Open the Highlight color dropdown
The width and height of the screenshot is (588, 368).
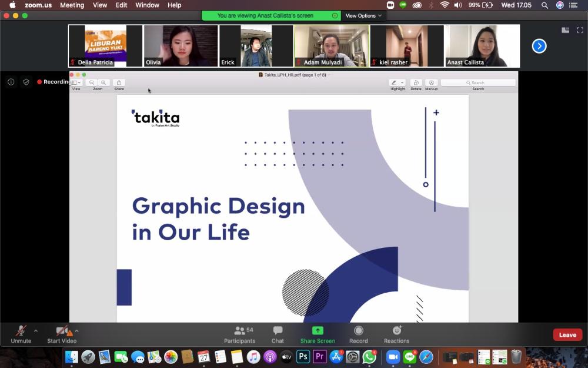coord(403,82)
